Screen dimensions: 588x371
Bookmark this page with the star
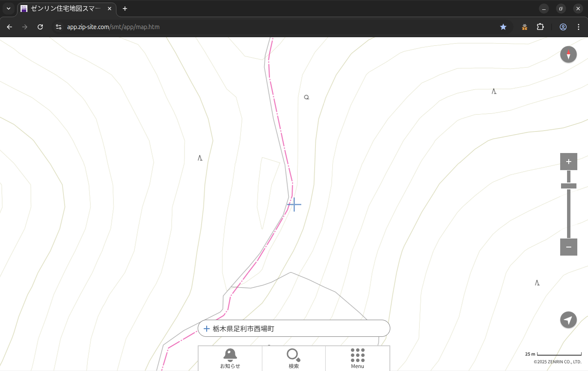click(x=503, y=27)
